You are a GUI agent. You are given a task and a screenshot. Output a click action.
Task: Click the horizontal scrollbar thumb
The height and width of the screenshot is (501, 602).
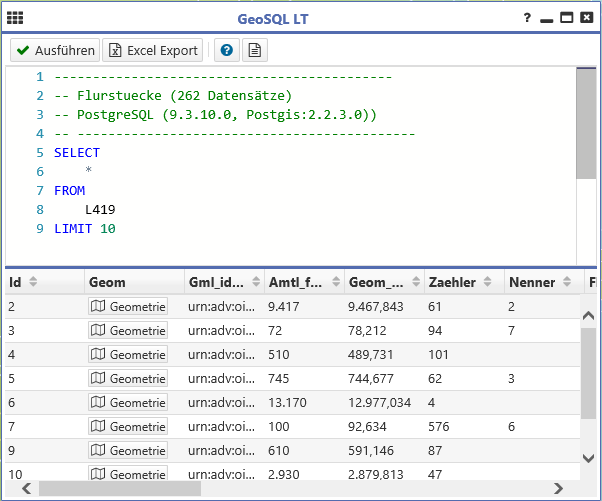[x=120, y=488]
